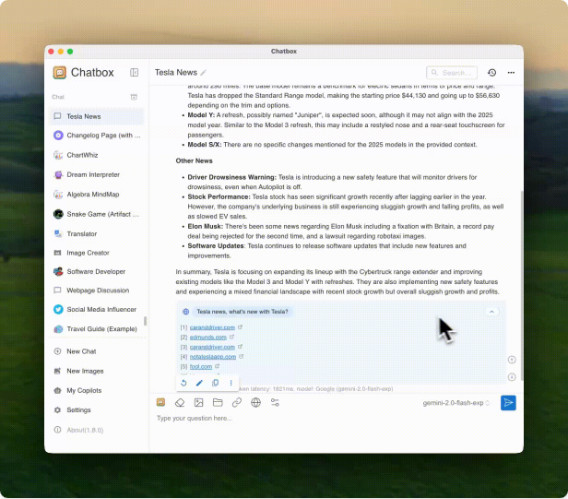Regenerate the message with the retry icon
Screen dimensions: 568x499
(183, 383)
